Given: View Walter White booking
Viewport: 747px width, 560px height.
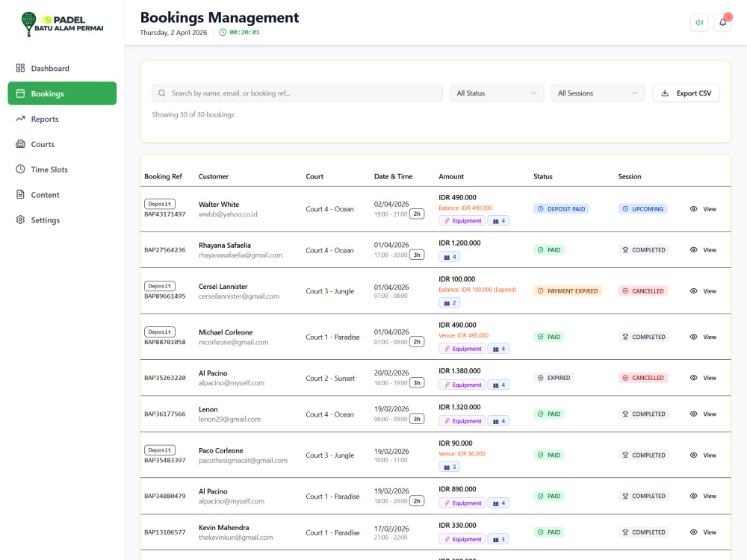Looking at the screenshot, I should pos(703,209).
